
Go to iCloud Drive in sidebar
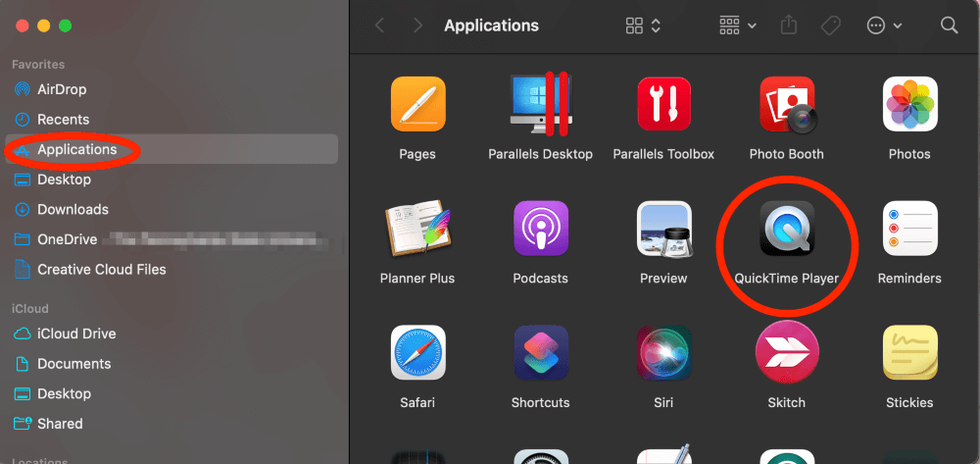(x=76, y=334)
